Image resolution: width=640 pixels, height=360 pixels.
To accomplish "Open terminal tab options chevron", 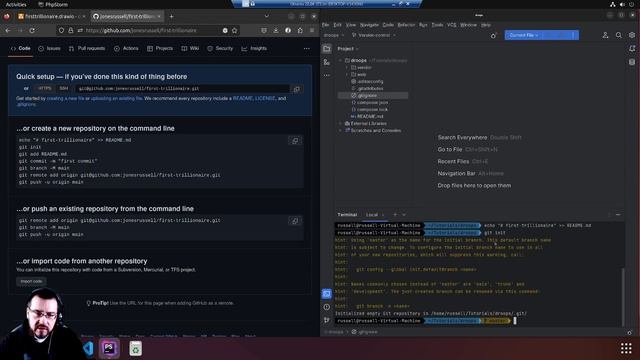I will [x=404, y=215].
